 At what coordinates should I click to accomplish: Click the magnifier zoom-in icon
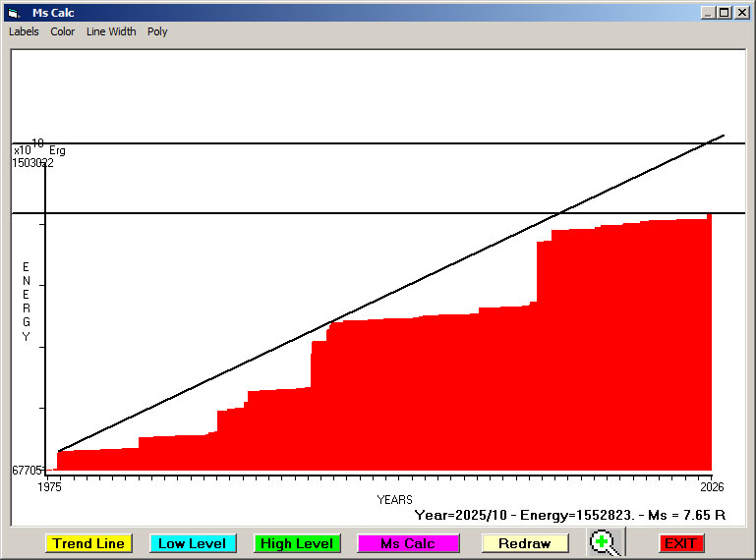606,542
